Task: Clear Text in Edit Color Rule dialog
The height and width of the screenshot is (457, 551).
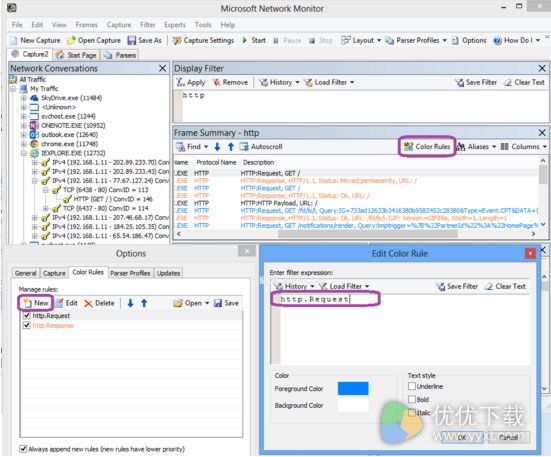Action: tap(505, 286)
